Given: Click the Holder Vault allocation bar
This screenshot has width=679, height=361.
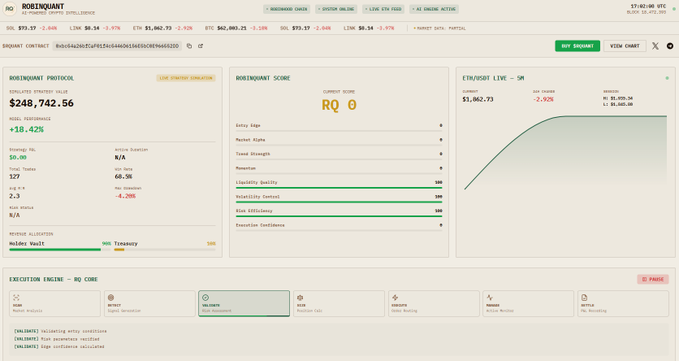Looking at the screenshot, I should (x=60, y=249).
